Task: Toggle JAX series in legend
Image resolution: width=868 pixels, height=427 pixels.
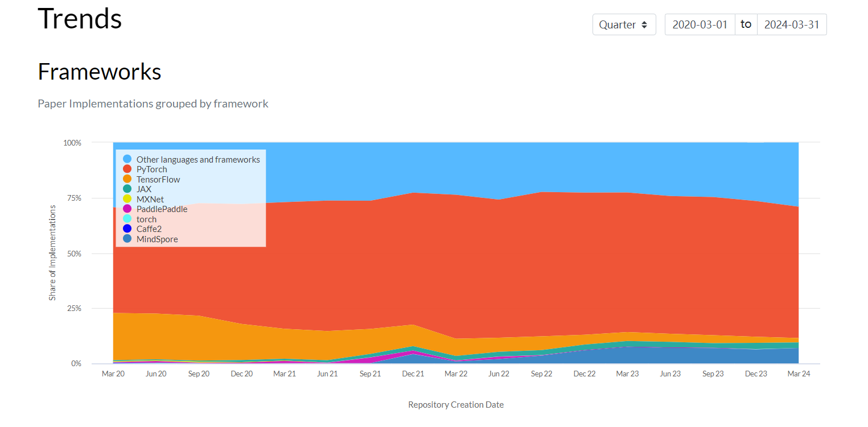Action: pyautogui.click(x=137, y=189)
